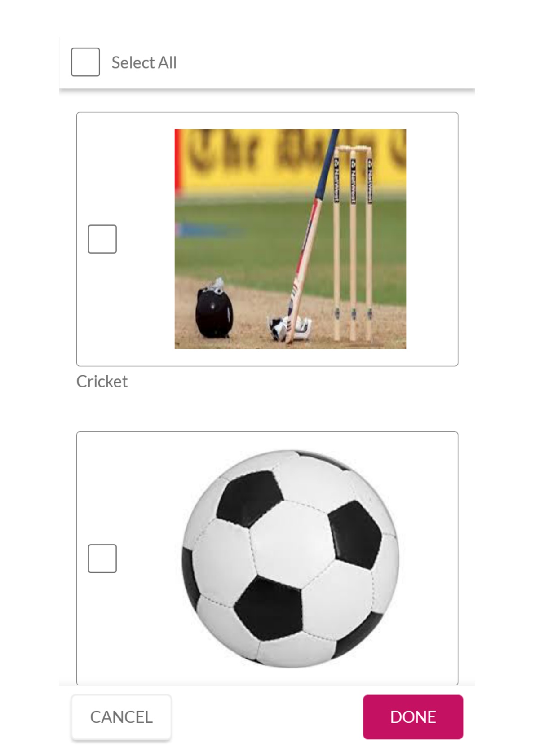This screenshot has height=756, width=535.
Task: Select the soccer ball image
Action: tap(290, 558)
